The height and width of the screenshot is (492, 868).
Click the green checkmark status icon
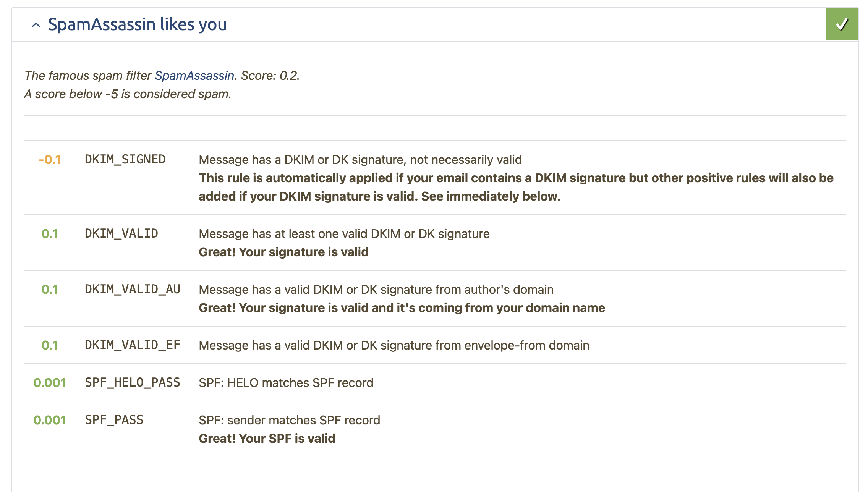(842, 24)
